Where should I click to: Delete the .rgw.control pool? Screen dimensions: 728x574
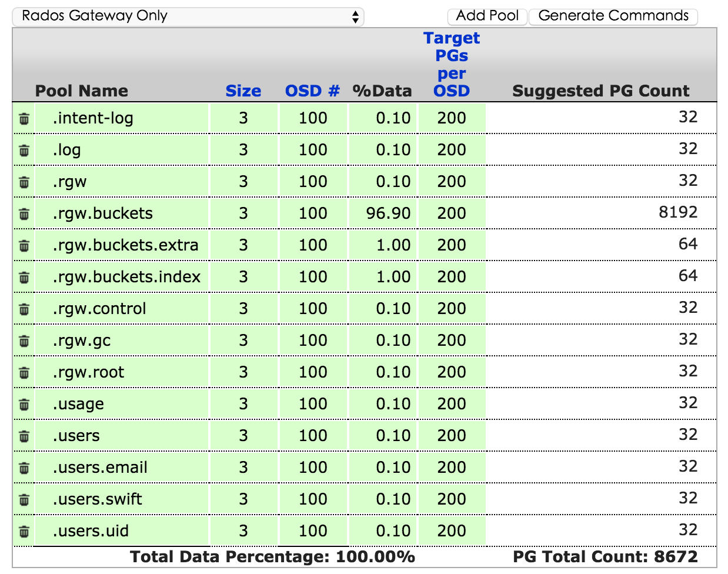tap(24, 309)
